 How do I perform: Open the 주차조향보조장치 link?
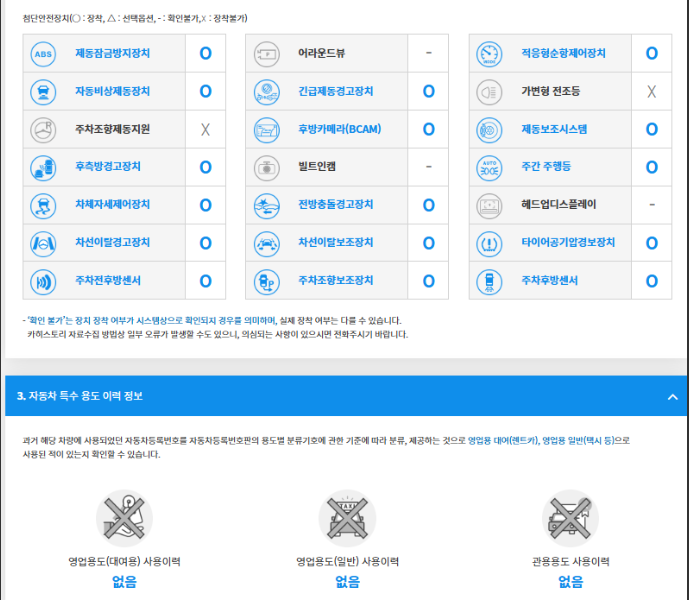pos(336,280)
